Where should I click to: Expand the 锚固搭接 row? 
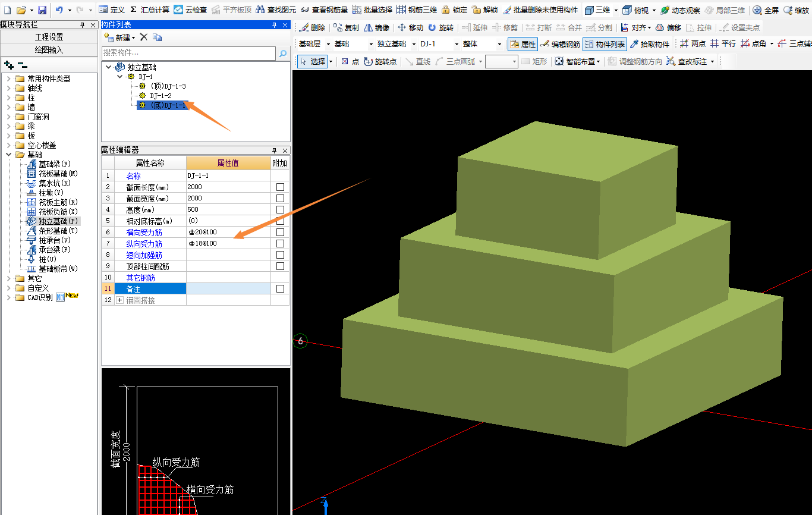120,300
